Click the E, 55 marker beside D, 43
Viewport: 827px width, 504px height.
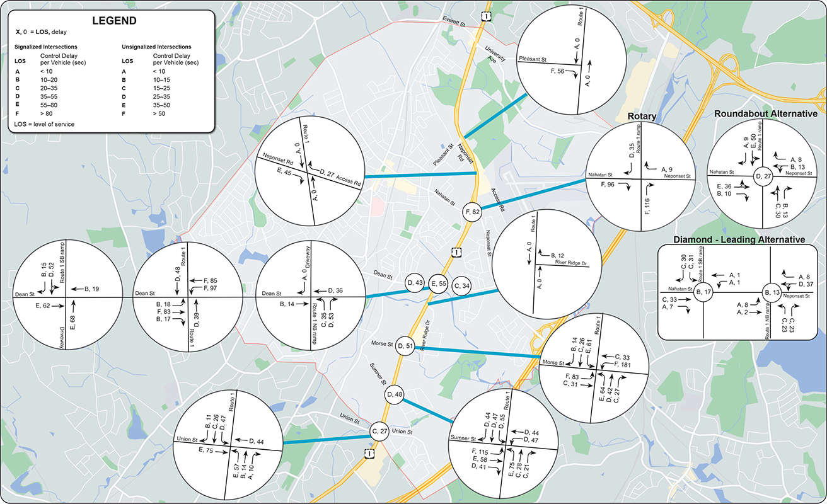point(438,283)
